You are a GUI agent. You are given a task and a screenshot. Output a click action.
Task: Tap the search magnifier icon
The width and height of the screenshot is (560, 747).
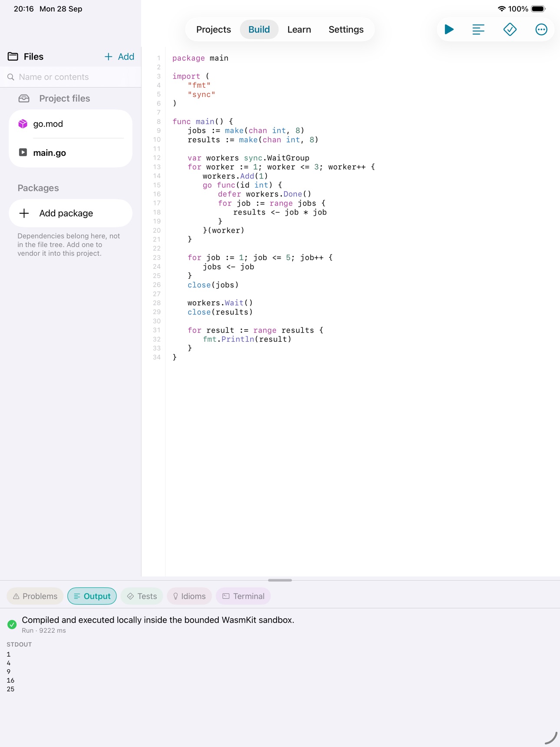pos(11,77)
